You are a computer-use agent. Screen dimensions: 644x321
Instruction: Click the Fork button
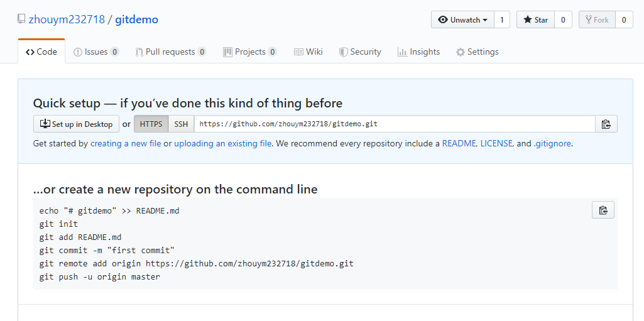tap(597, 19)
